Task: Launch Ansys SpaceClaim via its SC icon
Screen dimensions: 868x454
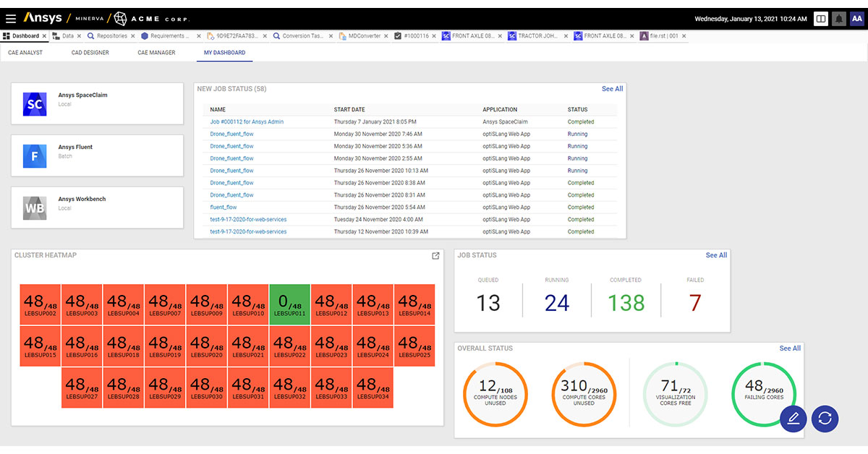Action: 35,104
